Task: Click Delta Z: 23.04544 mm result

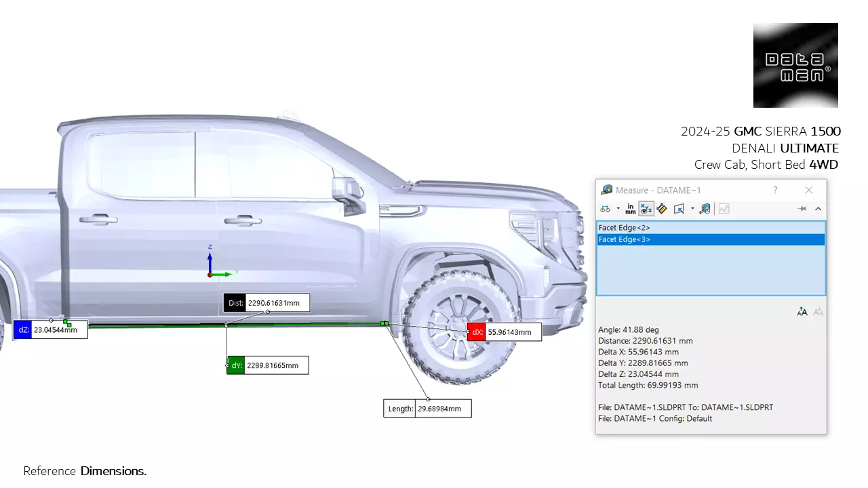Action: pos(638,373)
